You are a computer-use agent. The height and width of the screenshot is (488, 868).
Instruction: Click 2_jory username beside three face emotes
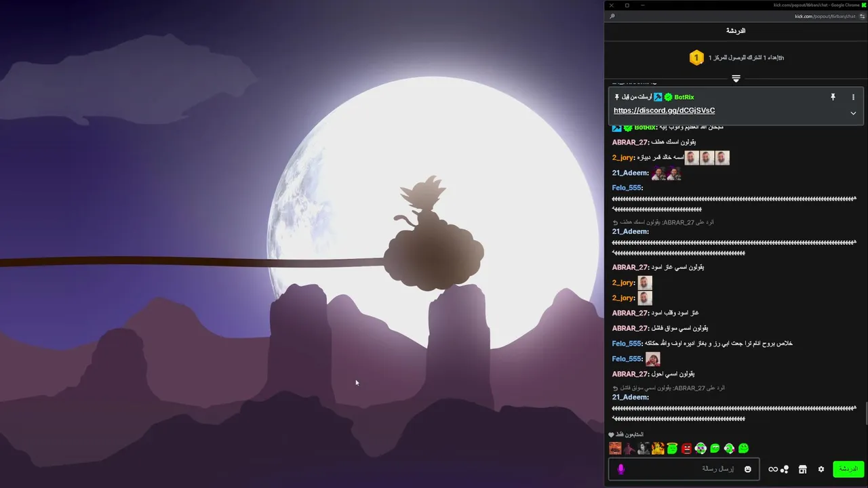point(623,158)
